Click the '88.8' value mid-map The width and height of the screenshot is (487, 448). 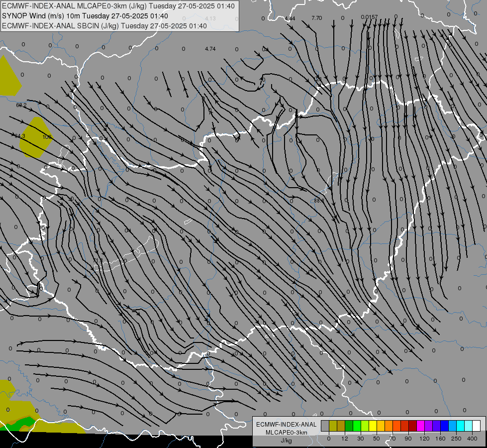pyautogui.click(x=319, y=201)
